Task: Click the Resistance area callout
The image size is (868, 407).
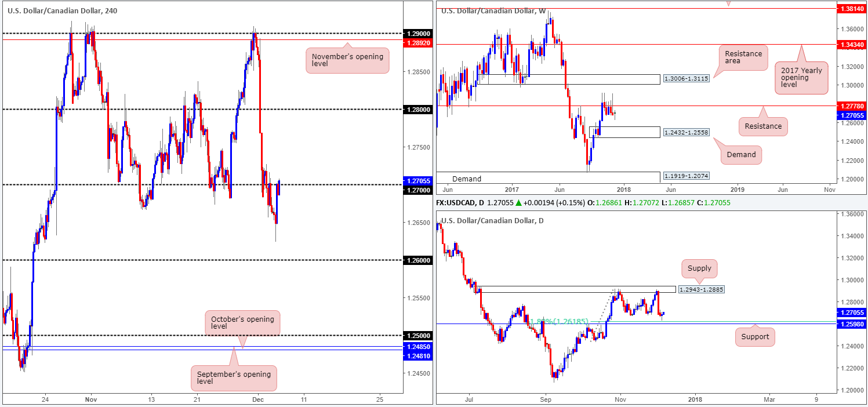Action: [x=743, y=59]
